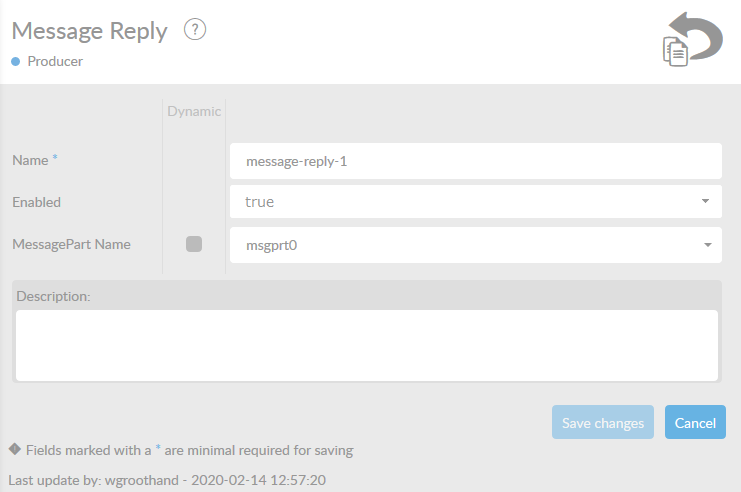The width and height of the screenshot is (741, 492).
Task: Click the Message Reply title
Action: (90, 31)
